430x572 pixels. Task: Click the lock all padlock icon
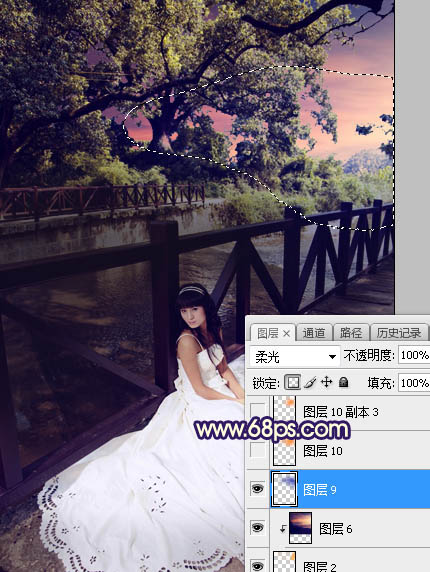point(343,382)
